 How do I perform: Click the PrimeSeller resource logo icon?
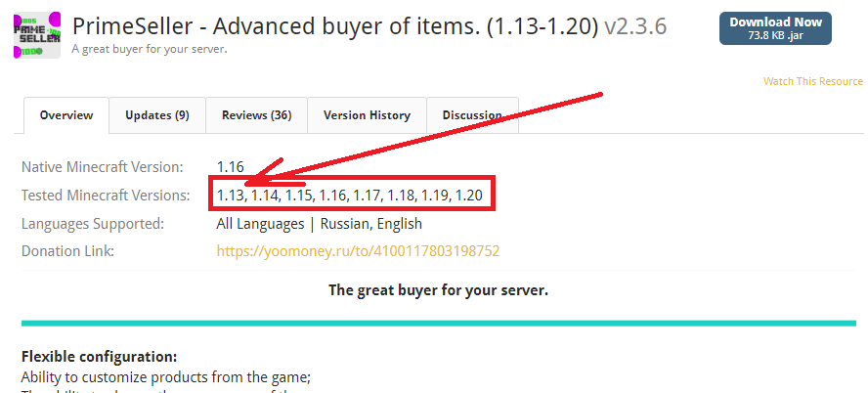coord(37,35)
